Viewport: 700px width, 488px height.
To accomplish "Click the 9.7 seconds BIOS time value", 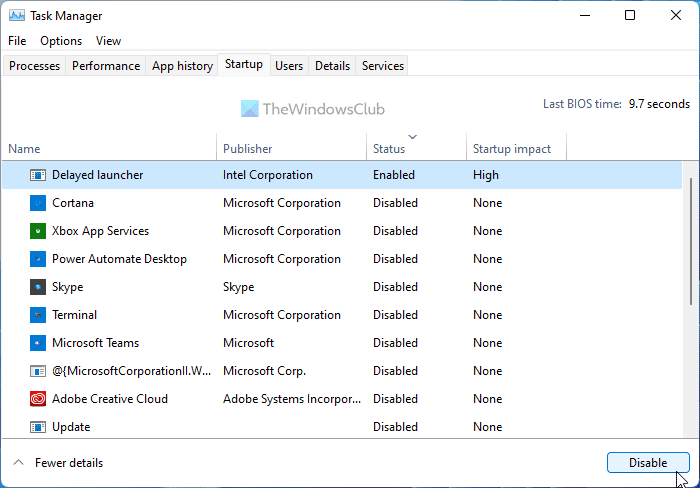I will click(x=659, y=104).
